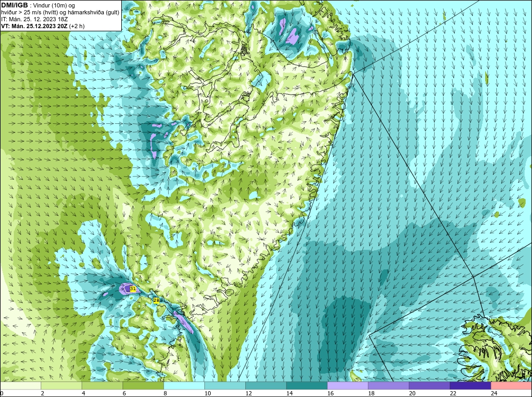Click the legend value 0 label
The image size is (532, 397).
click(x=2, y=393)
